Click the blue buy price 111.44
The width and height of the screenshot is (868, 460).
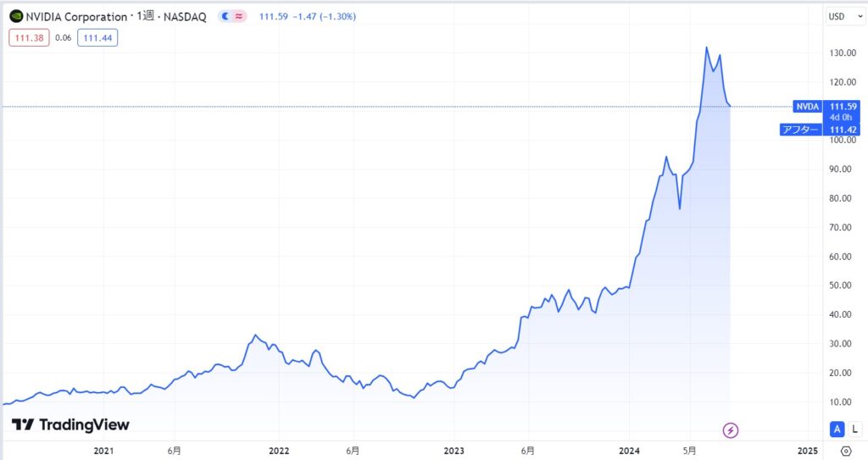click(x=97, y=37)
